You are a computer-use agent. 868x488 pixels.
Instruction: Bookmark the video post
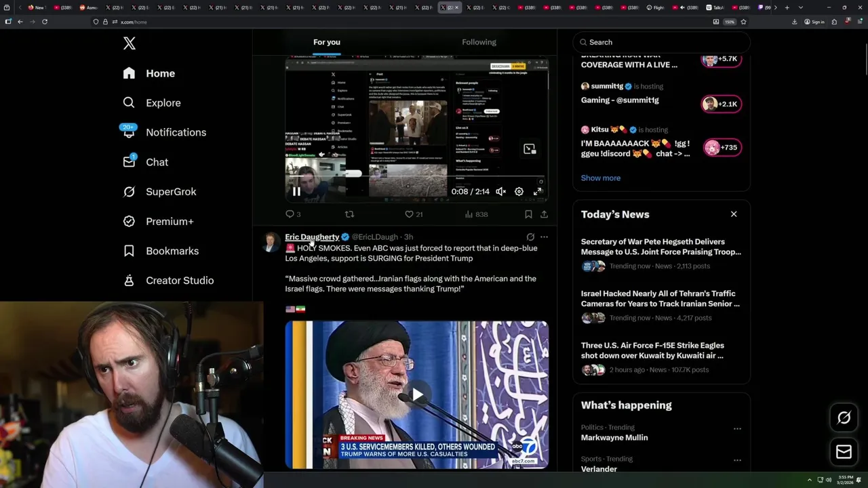[528, 214]
